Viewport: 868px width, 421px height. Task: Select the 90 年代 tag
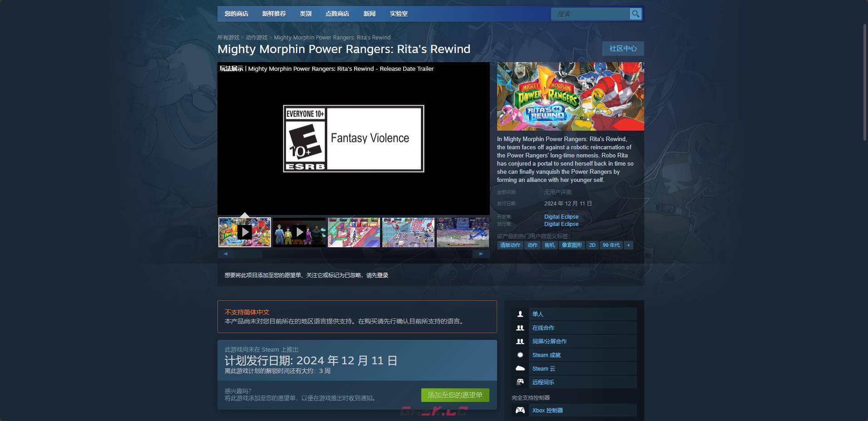pos(611,245)
